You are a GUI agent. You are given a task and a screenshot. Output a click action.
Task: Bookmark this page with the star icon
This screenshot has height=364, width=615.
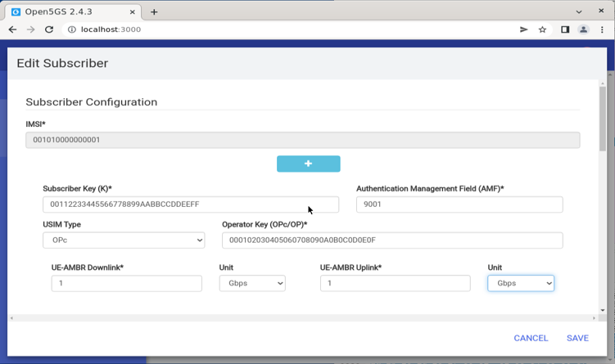[542, 29]
